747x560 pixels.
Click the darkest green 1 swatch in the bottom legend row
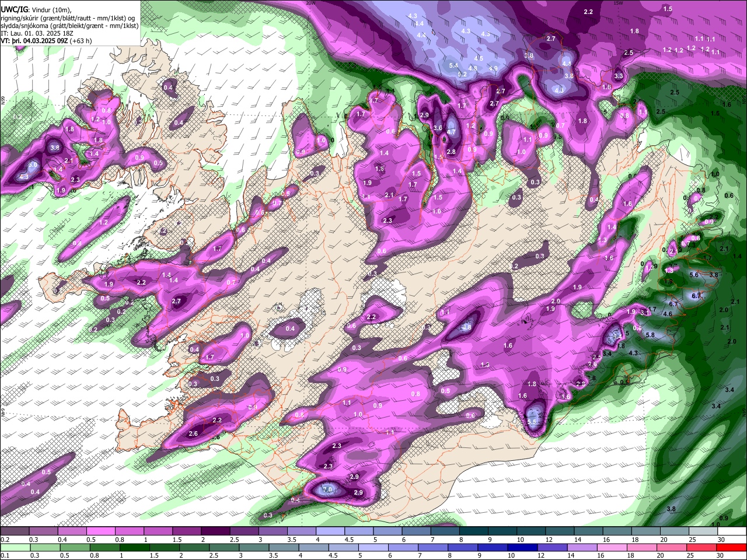point(134,547)
